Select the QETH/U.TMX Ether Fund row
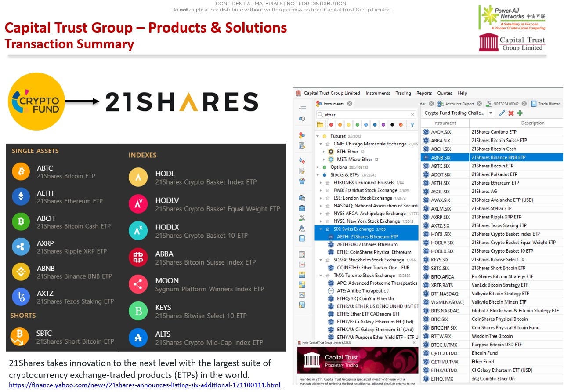The width and height of the screenshot is (564, 392). click(x=492, y=362)
